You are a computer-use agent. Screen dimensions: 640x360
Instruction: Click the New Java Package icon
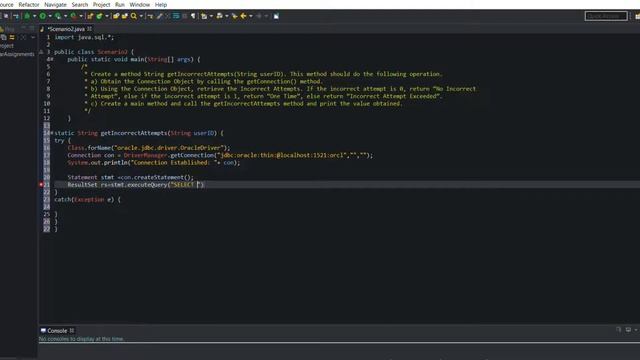(90, 16)
